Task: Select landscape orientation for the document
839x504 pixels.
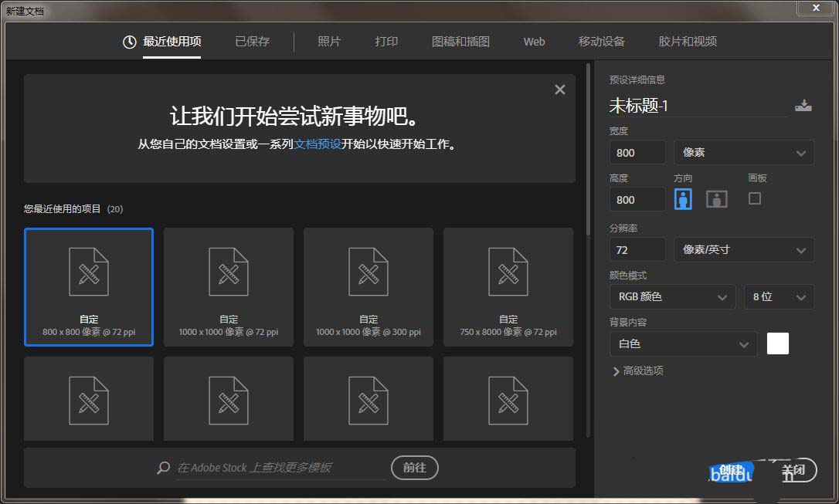Action: 716,198
